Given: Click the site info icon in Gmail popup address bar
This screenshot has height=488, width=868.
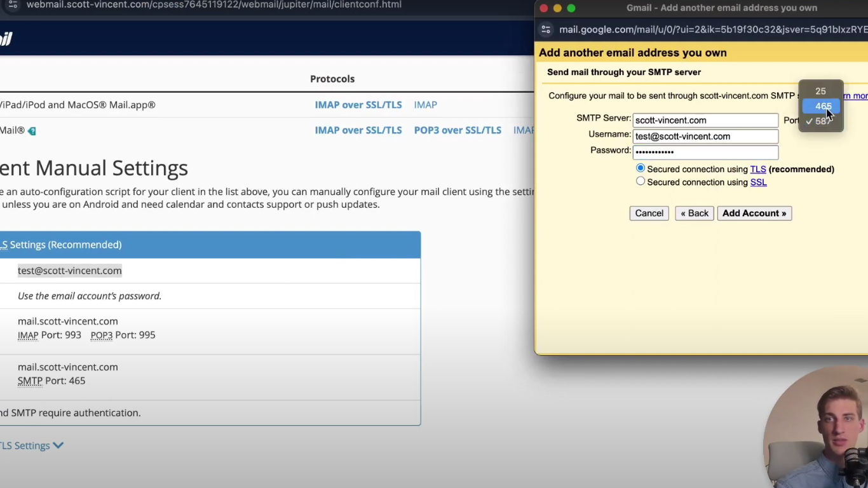Looking at the screenshot, I should [545, 30].
